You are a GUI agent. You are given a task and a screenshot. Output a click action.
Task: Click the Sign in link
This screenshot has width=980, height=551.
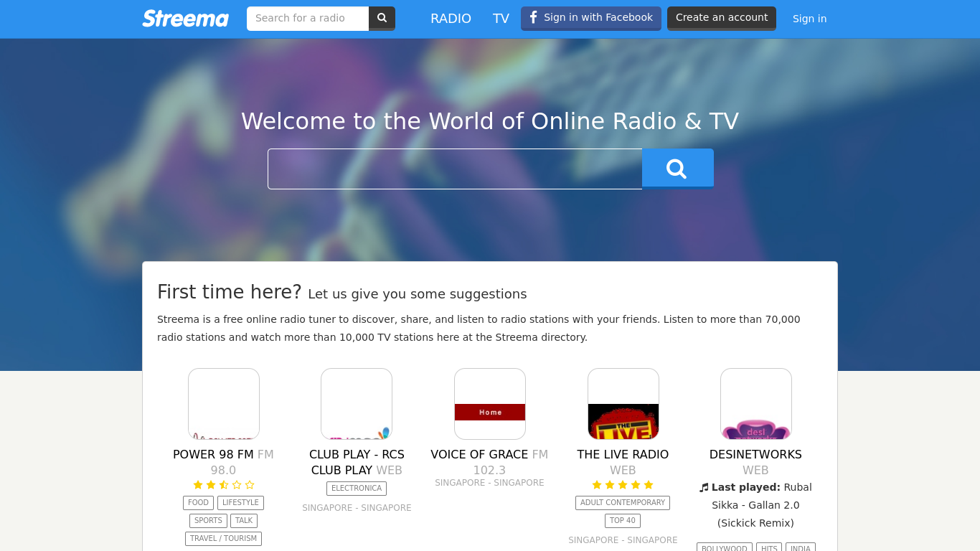tap(809, 19)
